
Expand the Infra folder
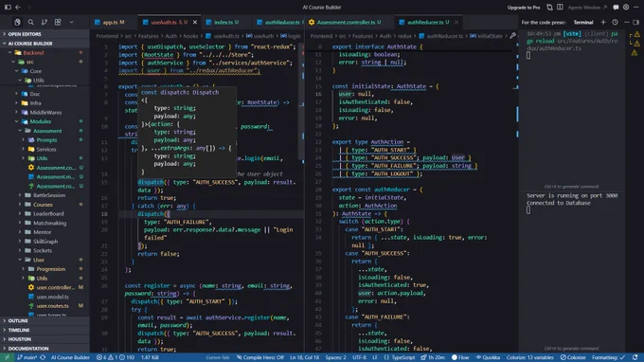45,103
